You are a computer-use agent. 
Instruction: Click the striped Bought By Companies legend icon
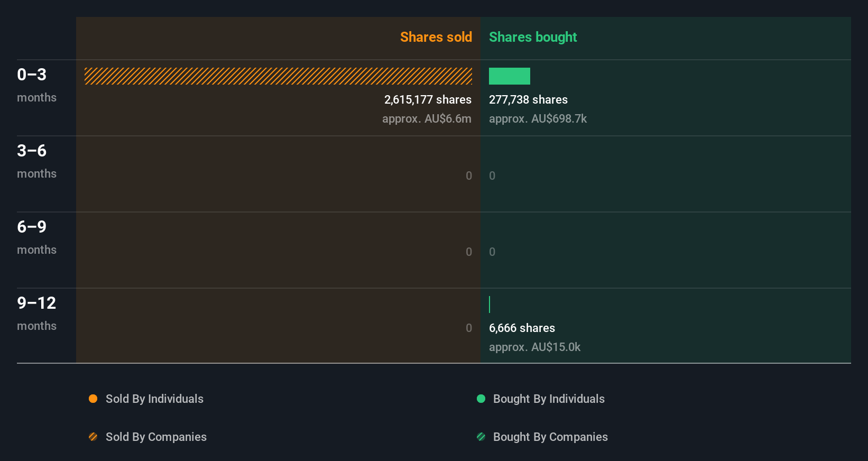481,437
